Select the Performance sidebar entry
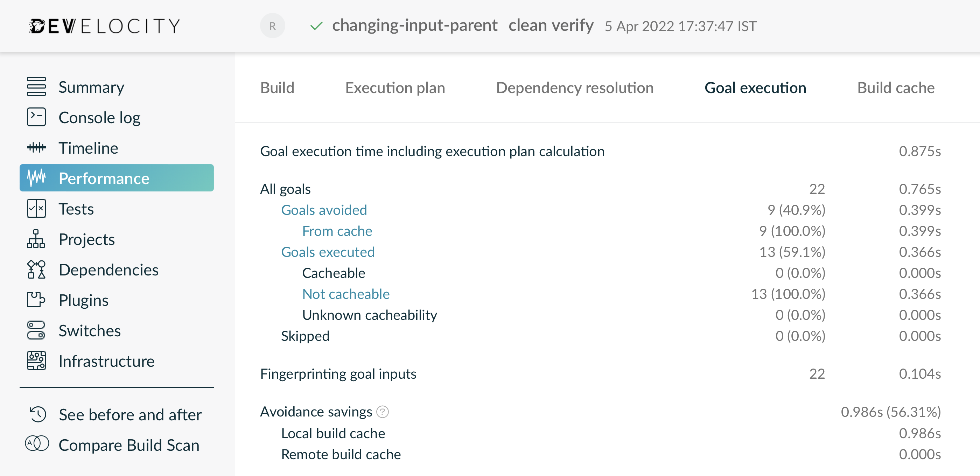Viewport: 980px width, 476px height. coord(104,178)
